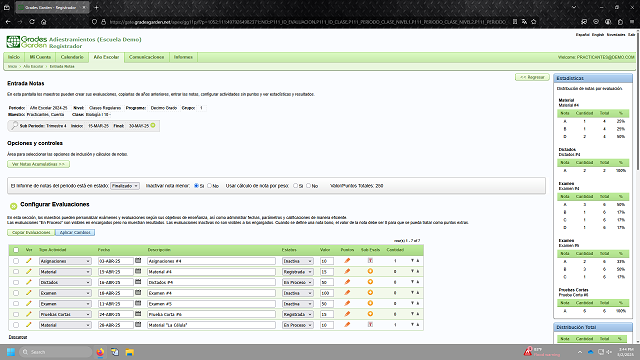Screen dimensions: 640x360
Task: Click the Puntos grade-entry icon for Prueba Corta #6
Action: point(347,314)
